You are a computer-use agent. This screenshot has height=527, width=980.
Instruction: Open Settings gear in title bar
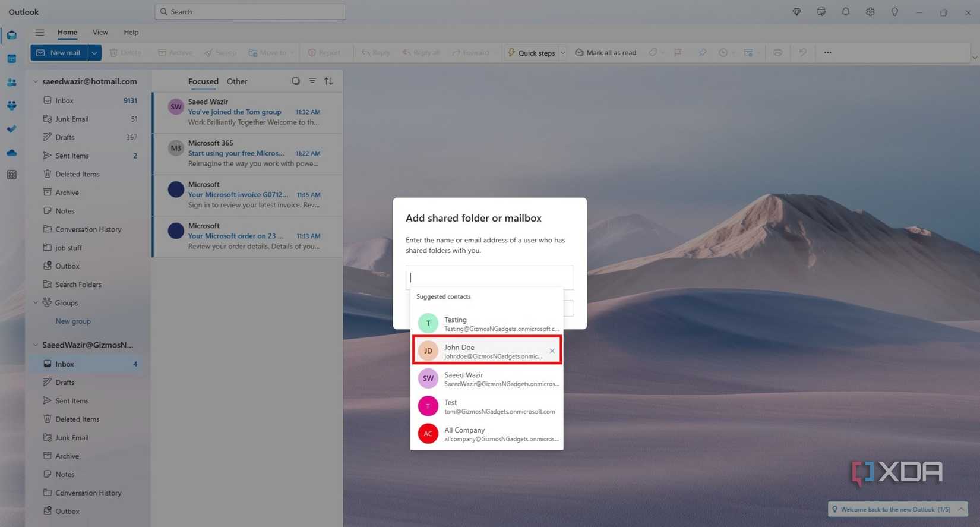click(870, 12)
